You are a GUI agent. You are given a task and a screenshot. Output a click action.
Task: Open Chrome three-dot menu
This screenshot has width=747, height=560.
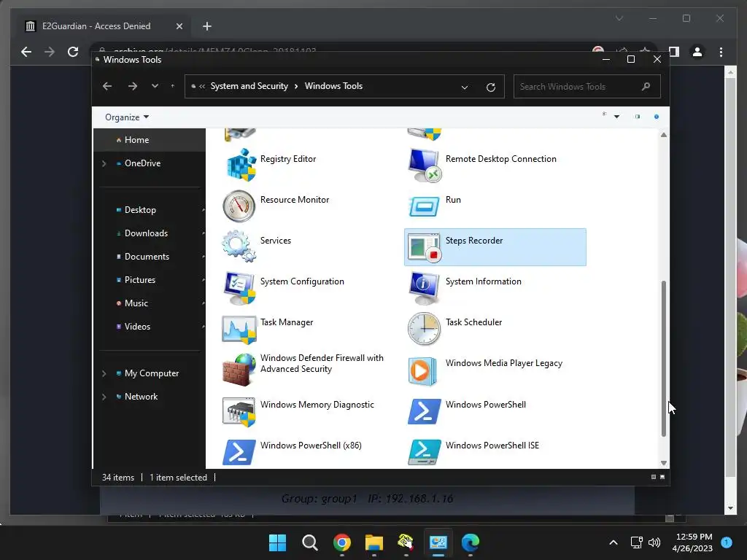tap(721, 52)
